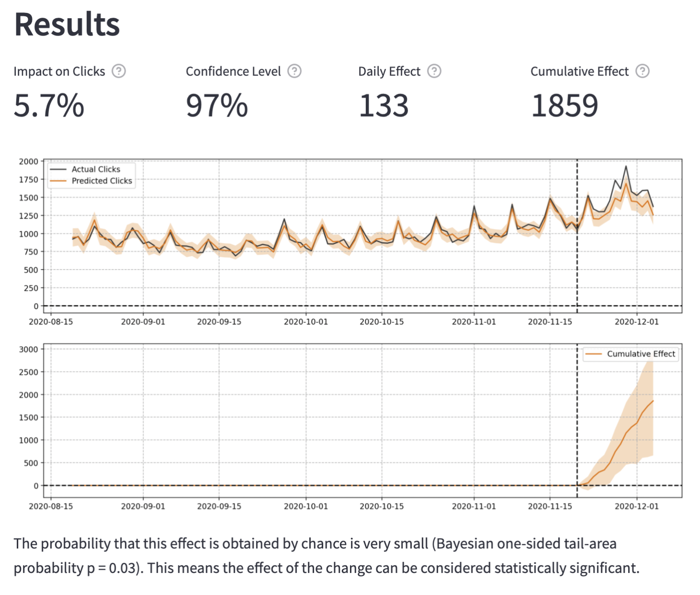The width and height of the screenshot is (700, 595).
Task: Click the 2020-12-01 label under the clicks chart
Action: [x=637, y=321]
